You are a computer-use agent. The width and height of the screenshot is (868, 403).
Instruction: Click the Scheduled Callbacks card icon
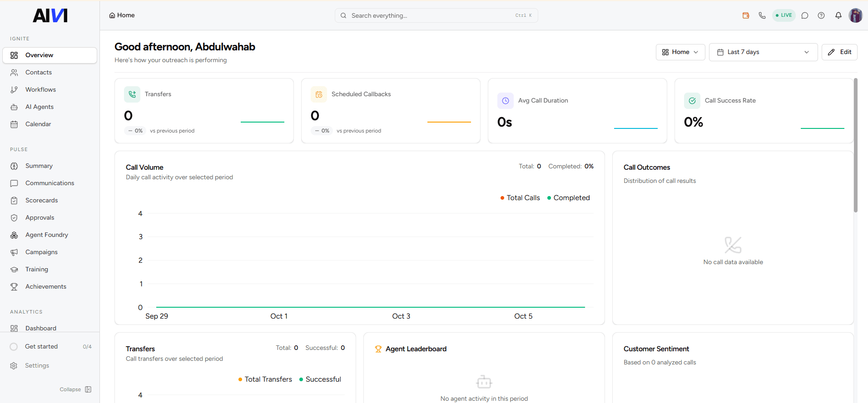[x=319, y=94]
